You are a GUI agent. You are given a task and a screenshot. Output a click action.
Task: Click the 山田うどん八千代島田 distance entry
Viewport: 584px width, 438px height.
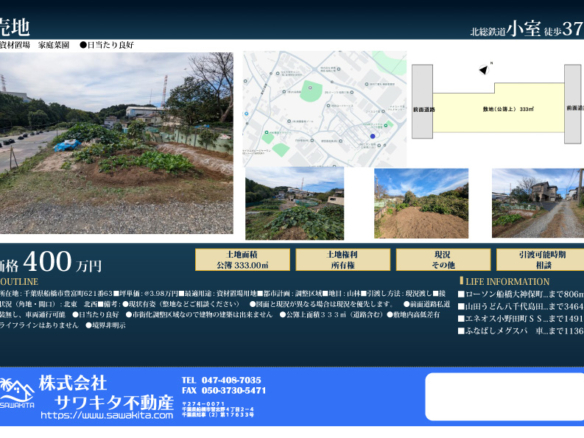(521, 307)
